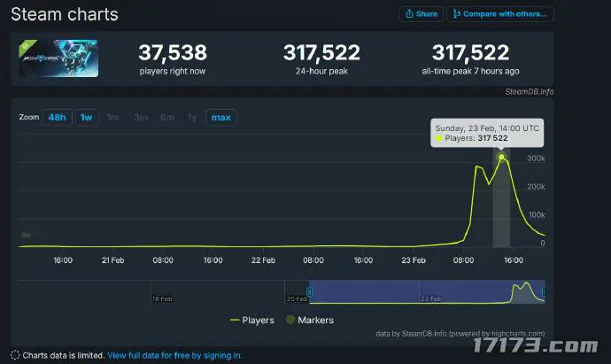Click the 300k y-axis label
The height and width of the screenshot is (364, 611).
(x=536, y=159)
